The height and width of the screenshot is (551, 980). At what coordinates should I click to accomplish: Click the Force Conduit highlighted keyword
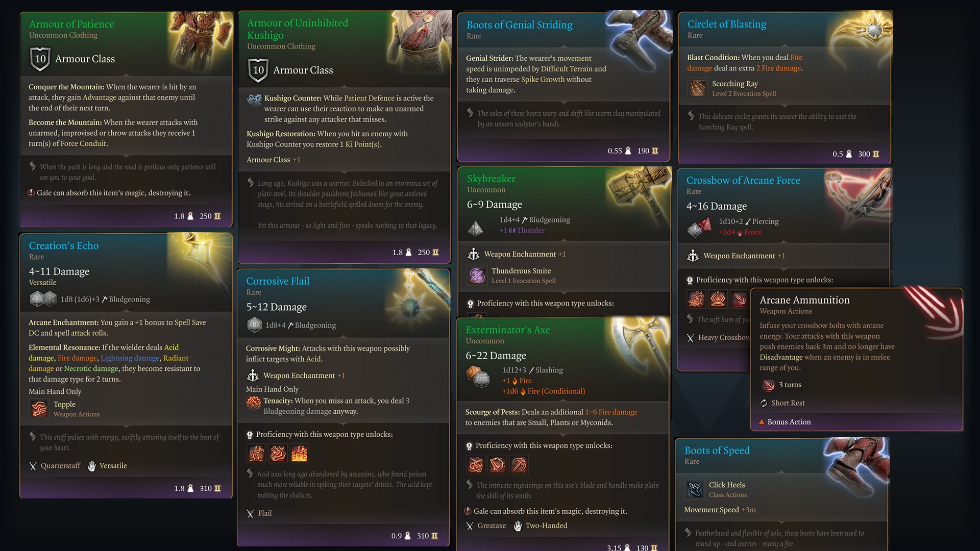pyautogui.click(x=83, y=143)
